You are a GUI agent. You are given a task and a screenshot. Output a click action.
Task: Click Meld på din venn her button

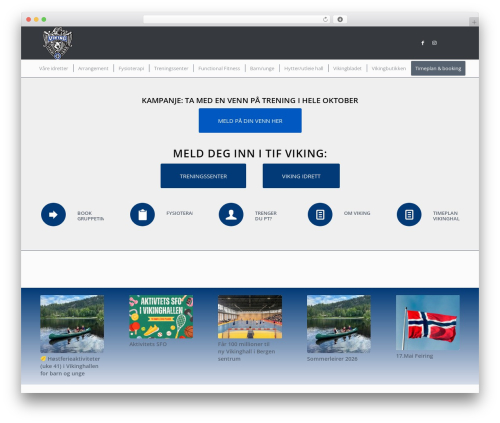(250, 121)
